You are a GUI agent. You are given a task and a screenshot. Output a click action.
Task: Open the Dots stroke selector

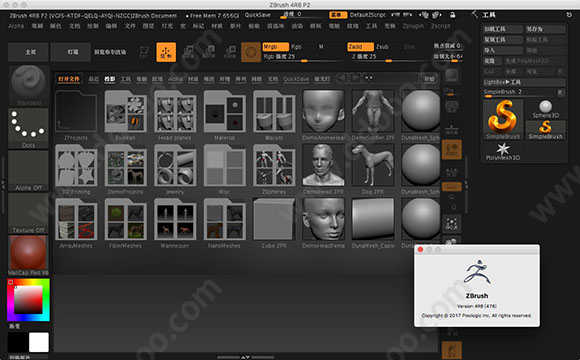(x=28, y=128)
